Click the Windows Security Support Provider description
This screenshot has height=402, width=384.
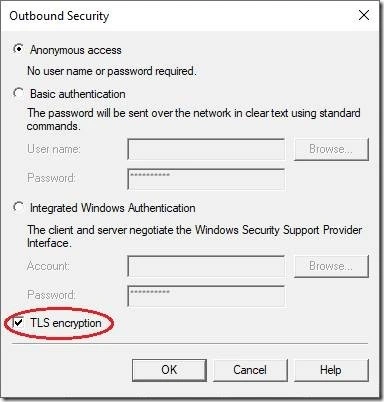[194, 236]
